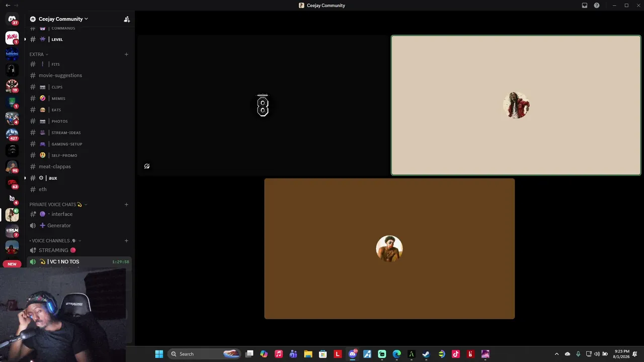Open the EATS channel

click(x=78, y=110)
